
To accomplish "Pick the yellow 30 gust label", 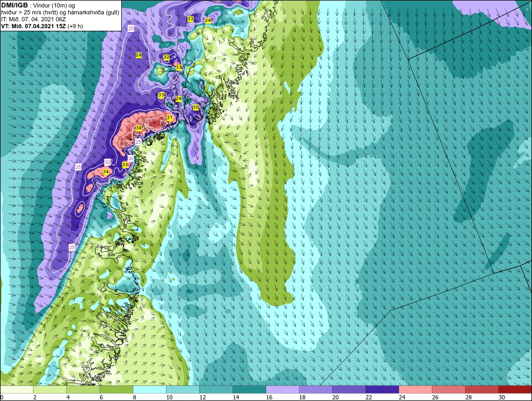I will click(x=196, y=107).
